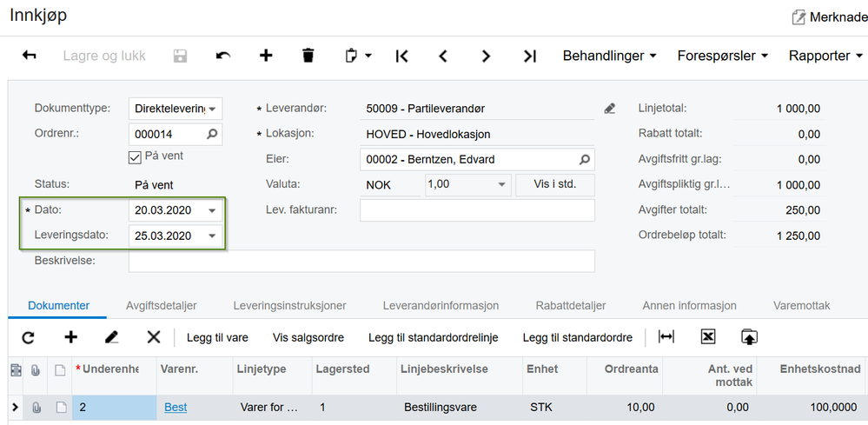This screenshot has width=868, height=425.
Task: Click the Legg til standardordre button
Action: click(x=578, y=337)
